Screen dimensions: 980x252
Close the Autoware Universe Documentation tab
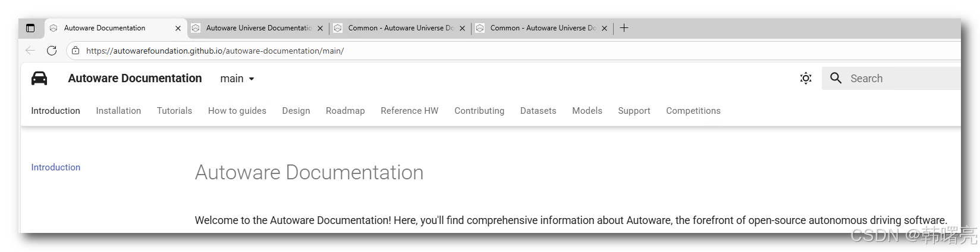[x=320, y=28]
